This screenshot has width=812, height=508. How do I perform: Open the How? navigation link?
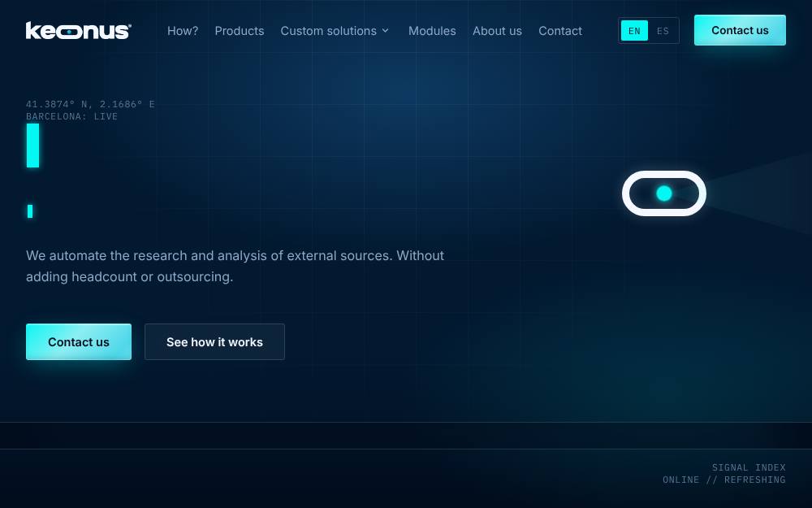click(183, 31)
